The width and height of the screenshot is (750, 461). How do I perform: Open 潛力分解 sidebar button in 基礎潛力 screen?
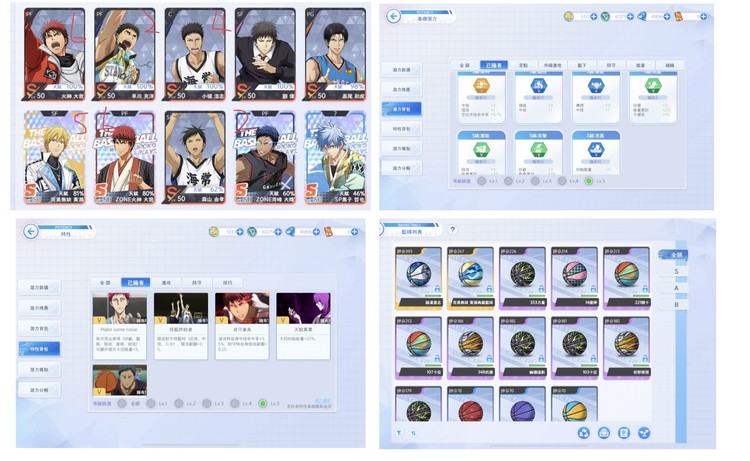[402, 168]
